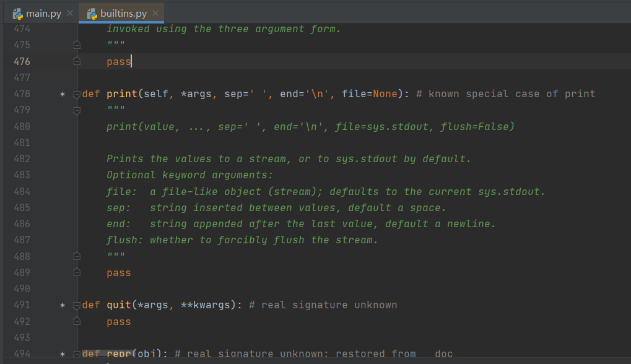Click the pass statement under def quit
This screenshot has width=631, height=364.
point(118,321)
